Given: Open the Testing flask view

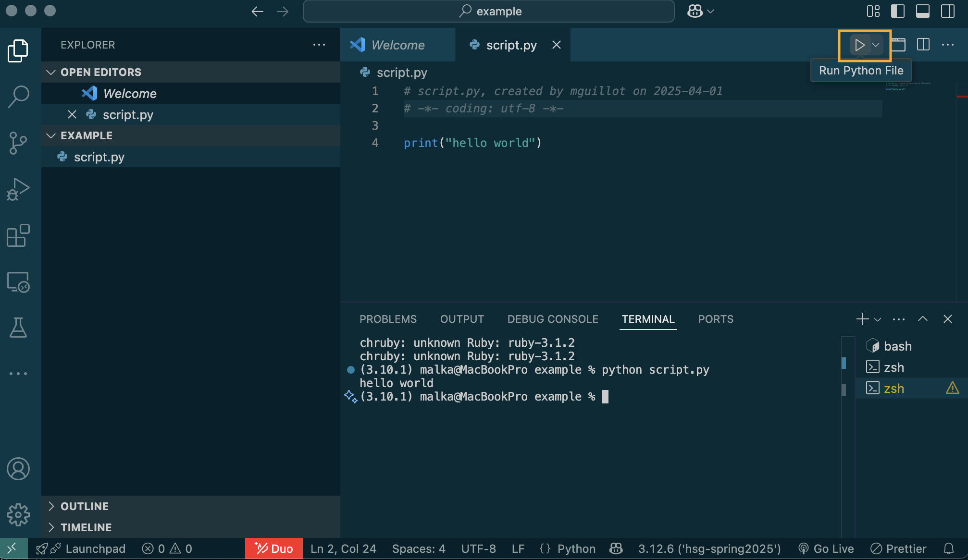Looking at the screenshot, I should (18, 328).
